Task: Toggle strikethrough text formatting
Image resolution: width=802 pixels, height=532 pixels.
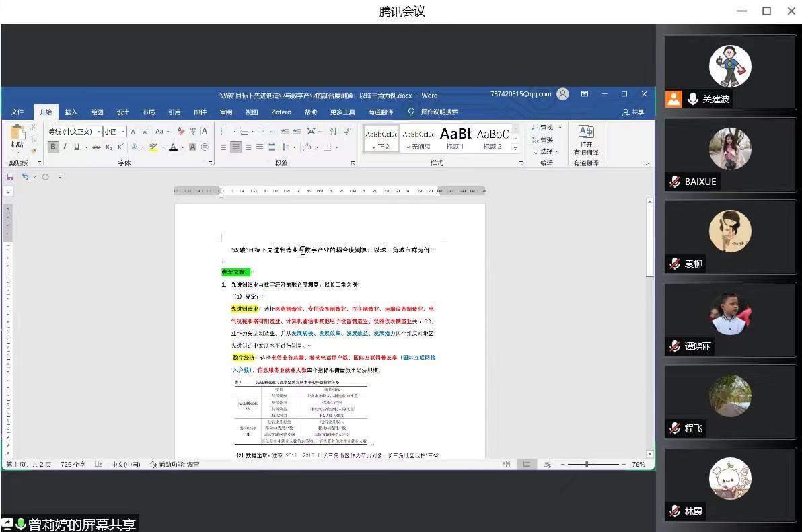Action: point(96,147)
